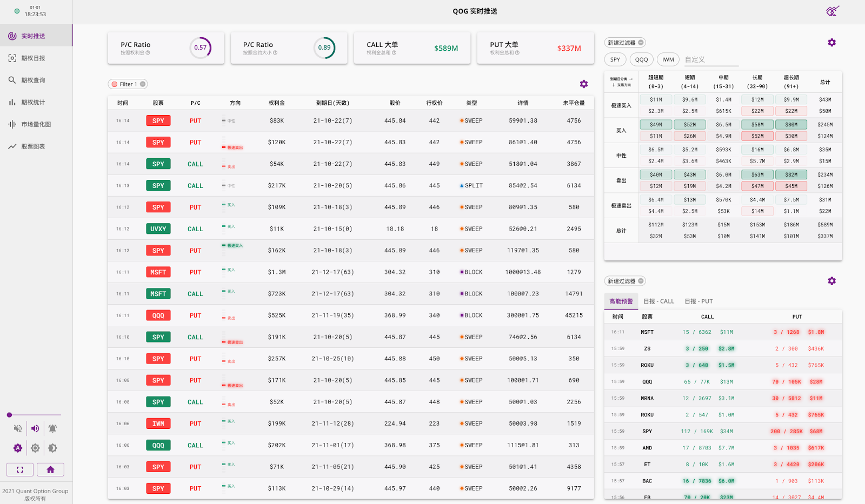Adjust the volume slider handle
Screen dimensions: 865x504
tap(9, 415)
